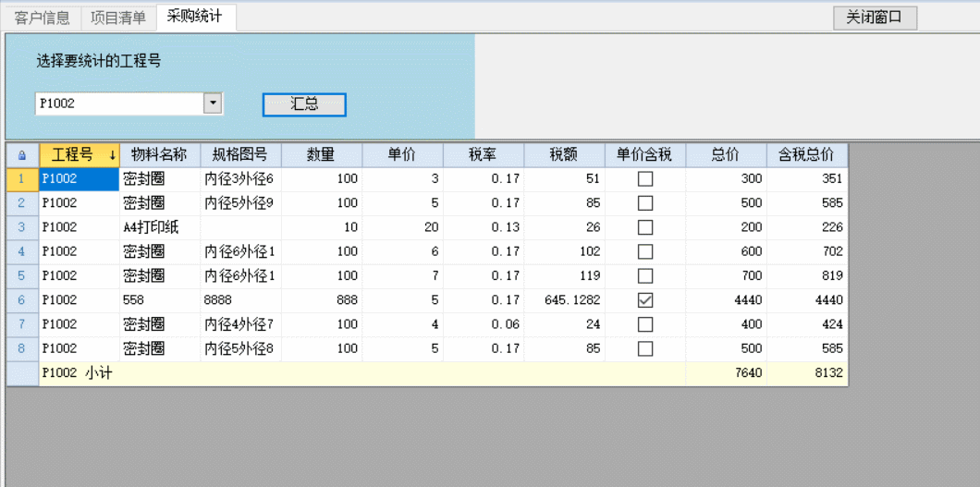Viewport: 980px width, 487px height.
Task: Click the P1002 project number input field
Action: click(x=118, y=103)
